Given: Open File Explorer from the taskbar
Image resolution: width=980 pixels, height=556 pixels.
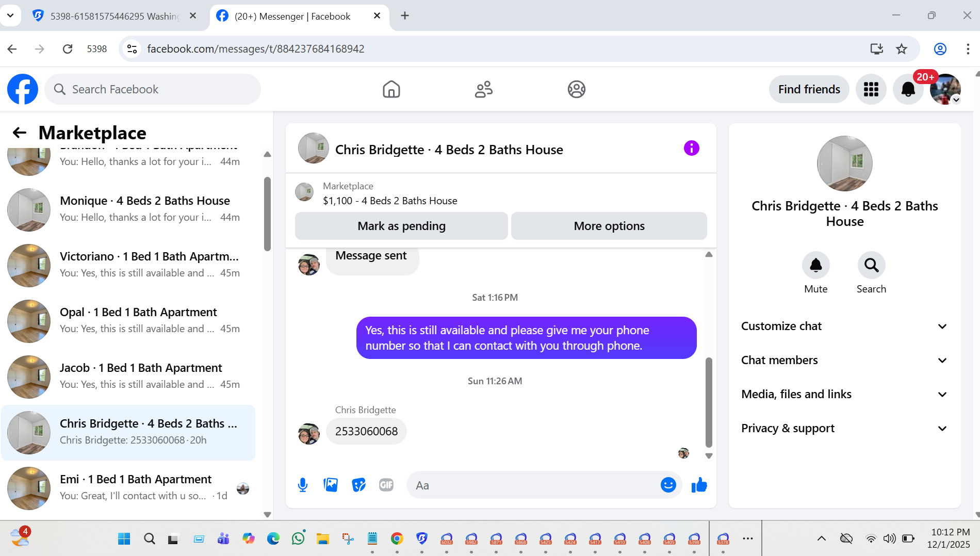Looking at the screenshot, I should [x=323, y=538].
